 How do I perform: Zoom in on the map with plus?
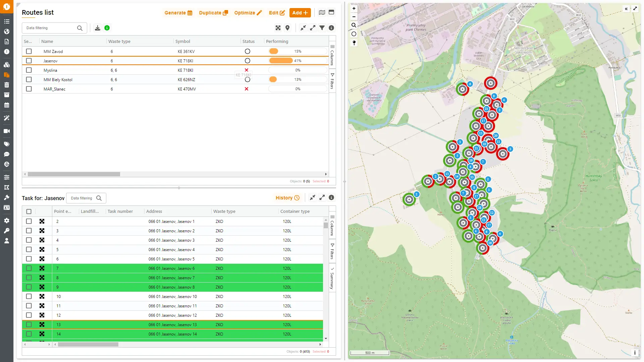[x=354, y=8]
